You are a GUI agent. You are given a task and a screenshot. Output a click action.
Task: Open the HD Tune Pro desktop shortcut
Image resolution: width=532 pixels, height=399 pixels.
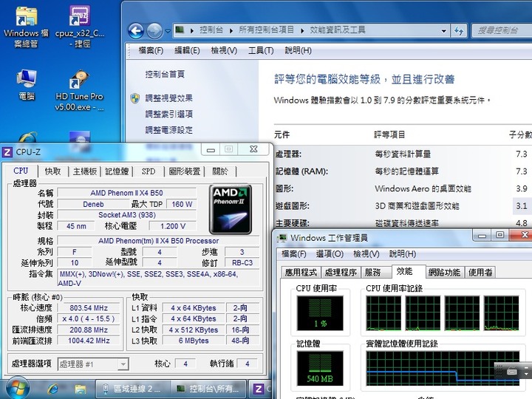[79, 90]
